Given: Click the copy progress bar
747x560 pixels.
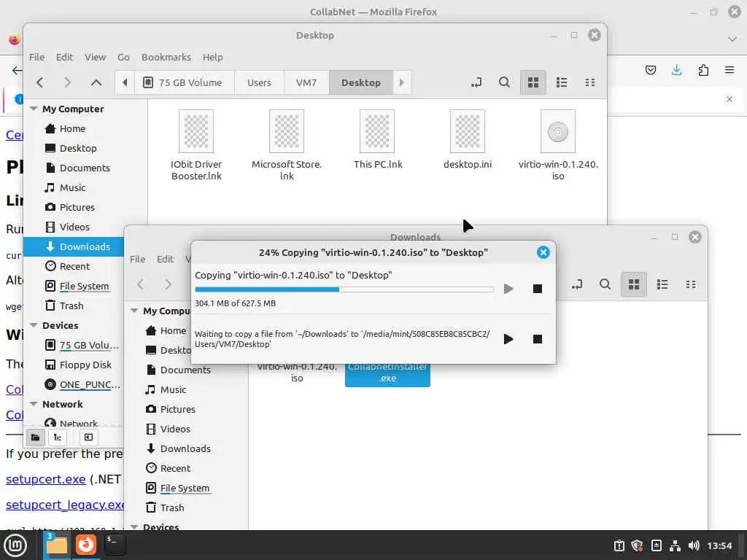Looking at the screenshot, I should tap(344, 289).
